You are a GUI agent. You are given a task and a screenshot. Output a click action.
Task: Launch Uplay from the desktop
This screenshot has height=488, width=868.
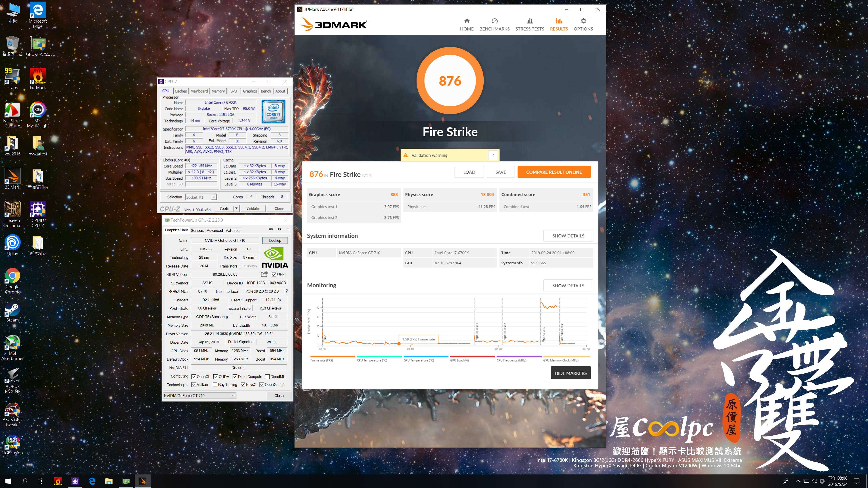coord(12,246)
